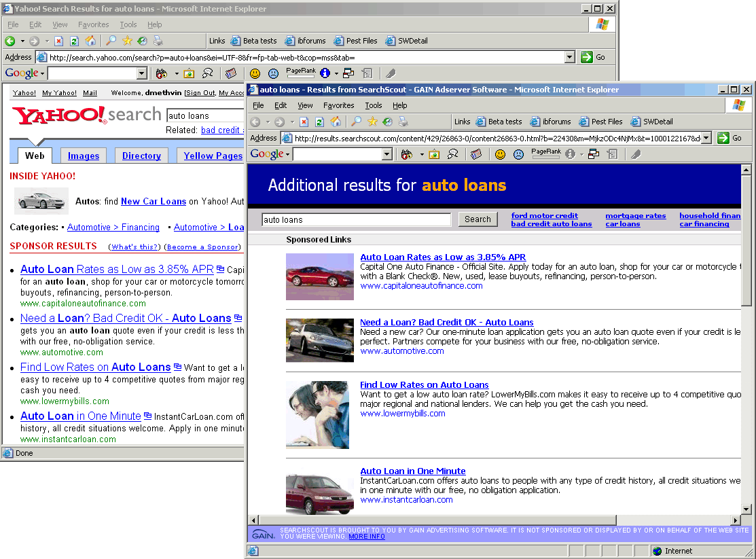This screenshot has height=559, width=756.
Task: Open Tools menu in SearchScout window
Action: [373, 105]
